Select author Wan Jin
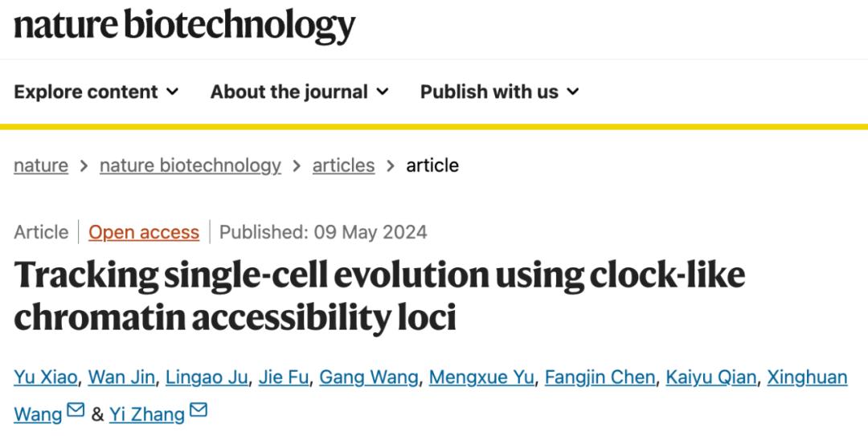Screen dimensions: 868x436 point(122,377)
